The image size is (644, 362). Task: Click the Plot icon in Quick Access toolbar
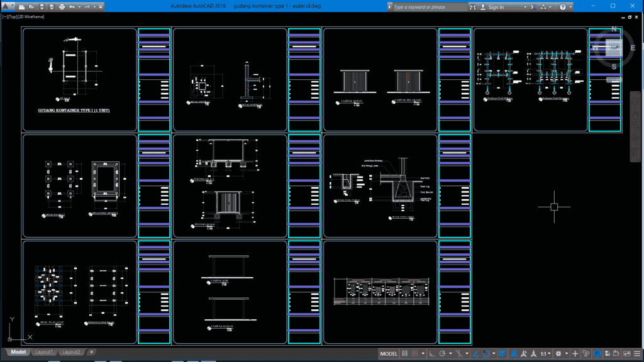[x=62, y=6]
